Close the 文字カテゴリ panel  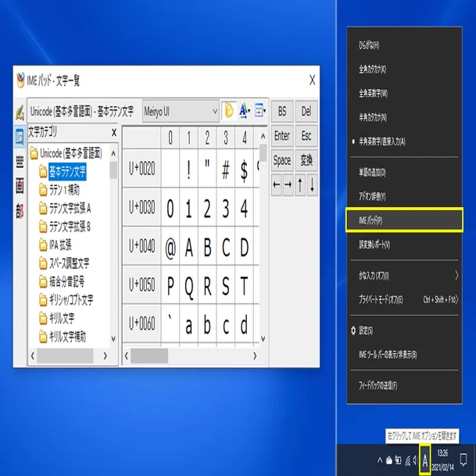[x=114, y=132]
